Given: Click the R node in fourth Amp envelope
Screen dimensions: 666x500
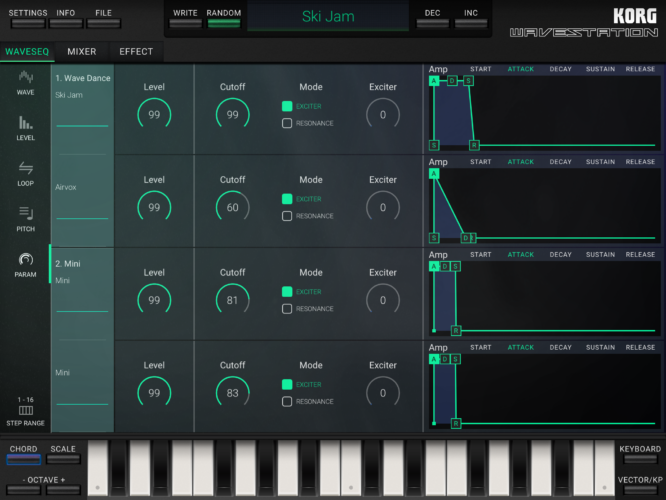Looking at the screenshot, I should click(x=456, y=423).
